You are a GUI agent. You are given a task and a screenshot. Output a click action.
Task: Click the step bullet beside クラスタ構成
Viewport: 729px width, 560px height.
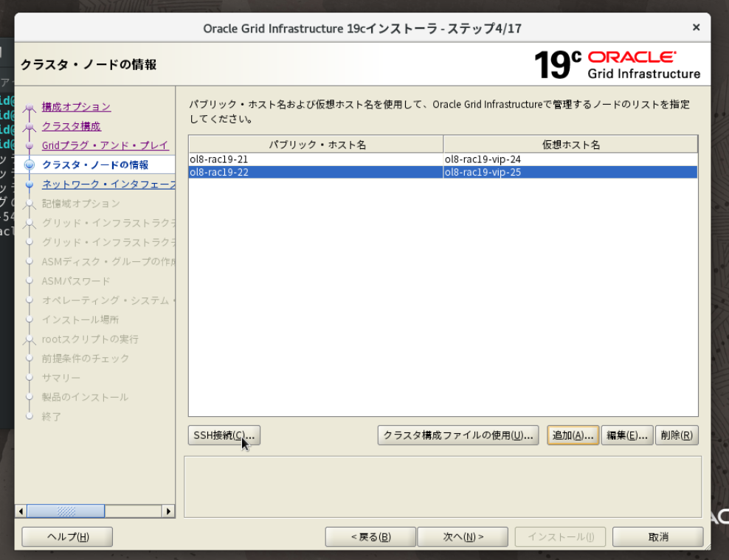pos(30,126)
